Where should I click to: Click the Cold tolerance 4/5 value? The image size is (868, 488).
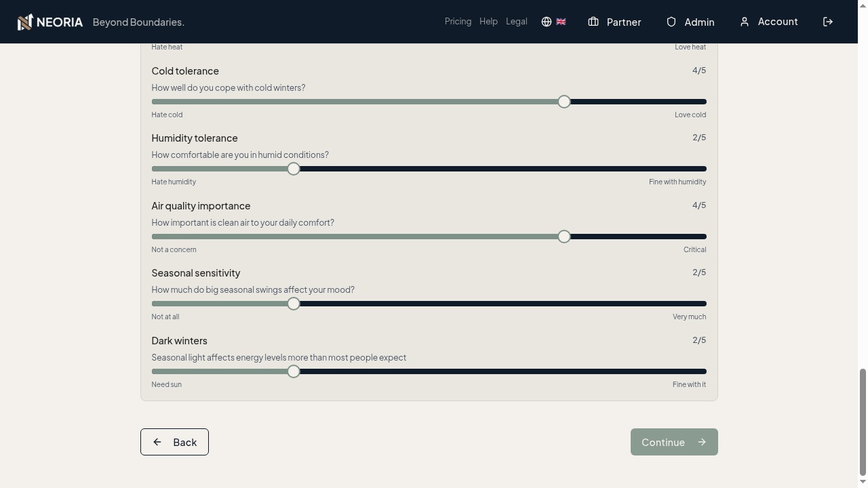(x=699, y=70)
